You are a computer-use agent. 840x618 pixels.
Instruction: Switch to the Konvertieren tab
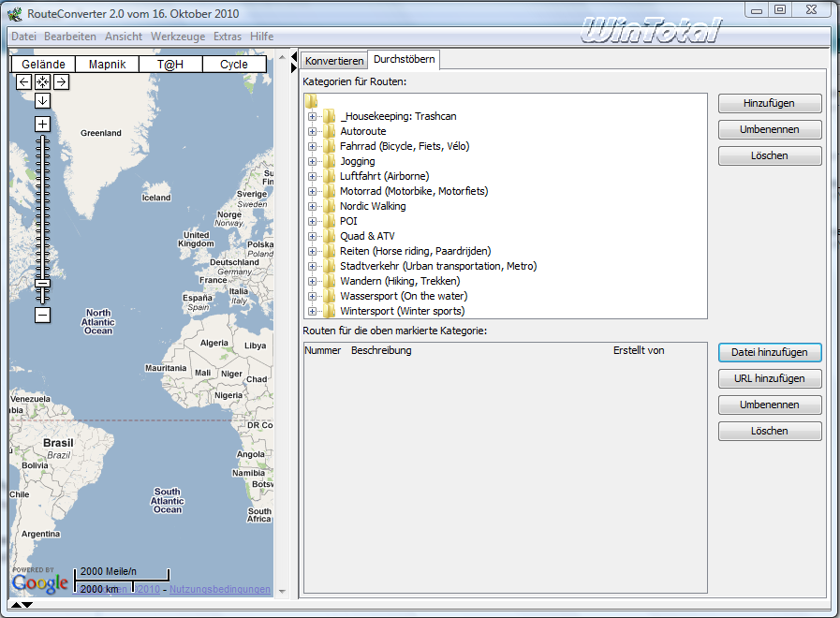click(334, 61)
